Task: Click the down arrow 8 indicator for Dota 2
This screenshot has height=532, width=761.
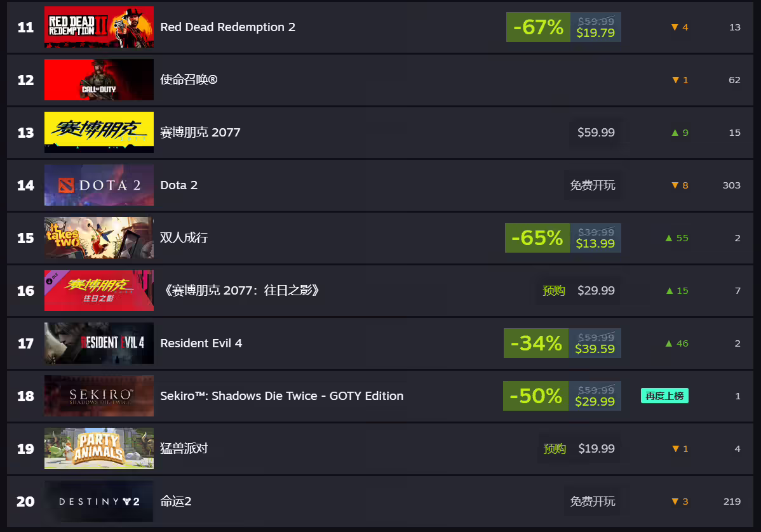Action: tap(679, 185)
